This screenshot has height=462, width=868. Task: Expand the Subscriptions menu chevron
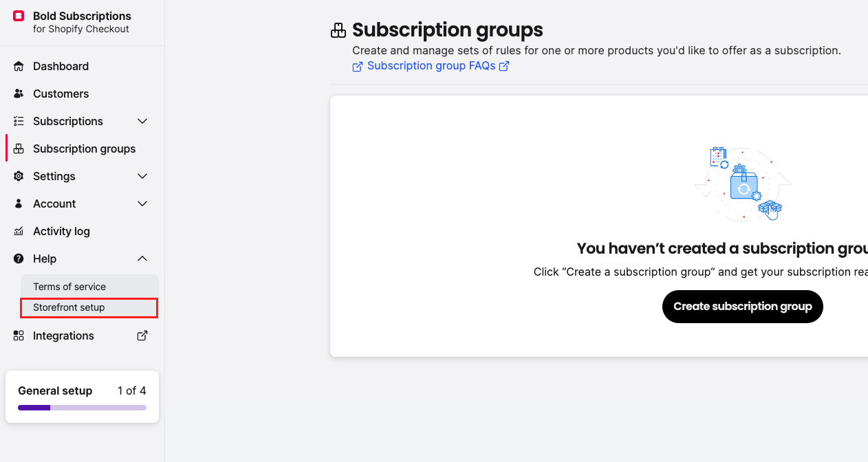coord(142,121)
